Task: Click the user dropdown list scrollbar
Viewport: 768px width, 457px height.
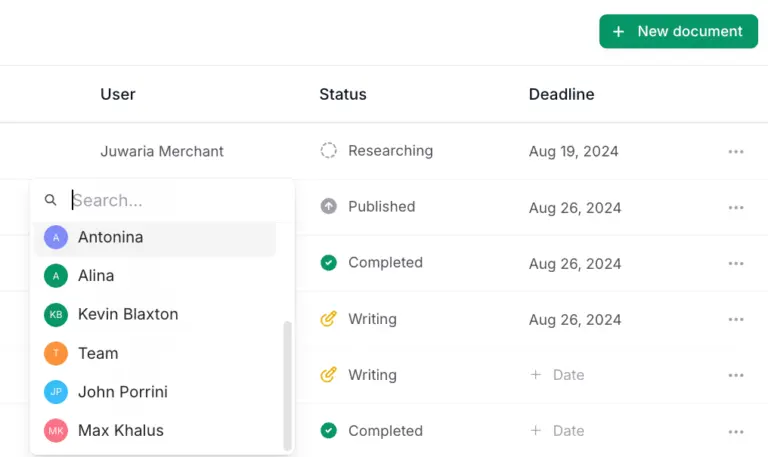Action: (x=289, y=385)
